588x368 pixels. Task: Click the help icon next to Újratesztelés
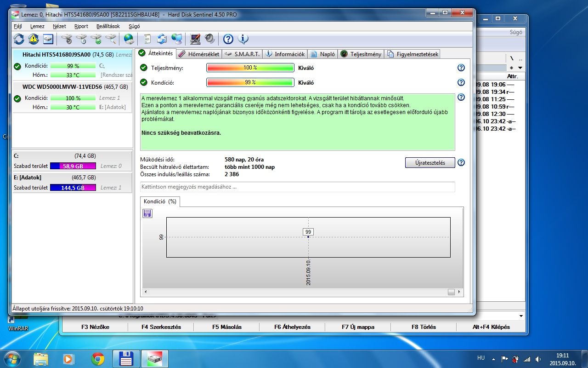pyautogui.click(x=461, y=162)
